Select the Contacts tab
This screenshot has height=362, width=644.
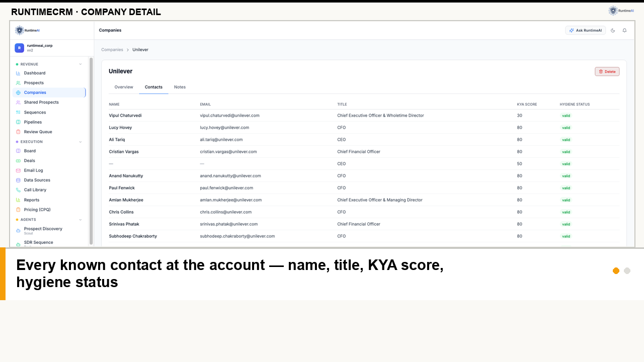(x=153, y=87)
